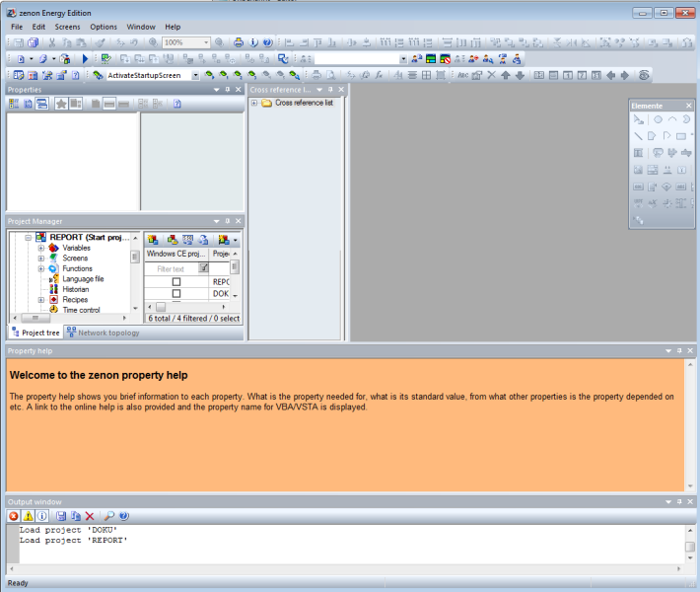Click the X delete icon beside up arrow

pyautogui.click(x=491, y=75)
